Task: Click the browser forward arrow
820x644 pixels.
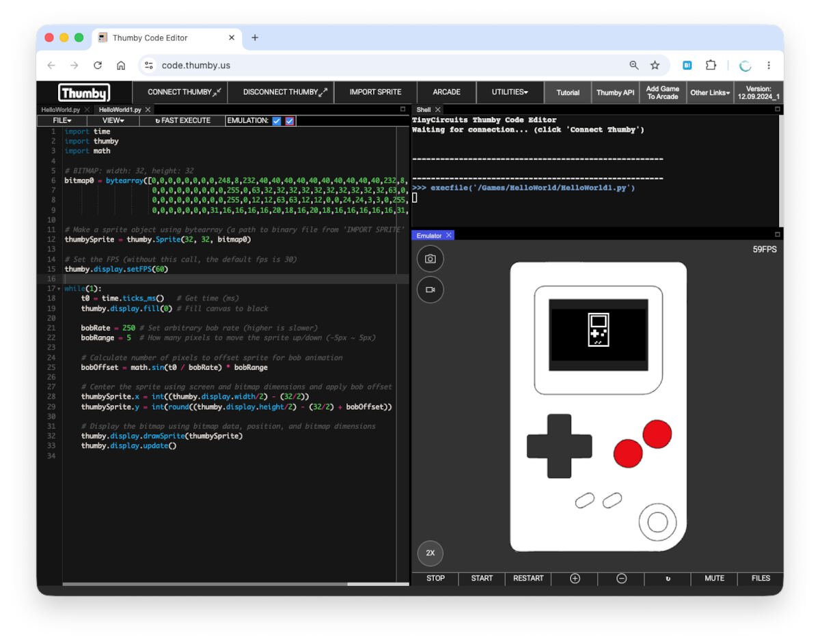Action: click(x=74, y=66)
